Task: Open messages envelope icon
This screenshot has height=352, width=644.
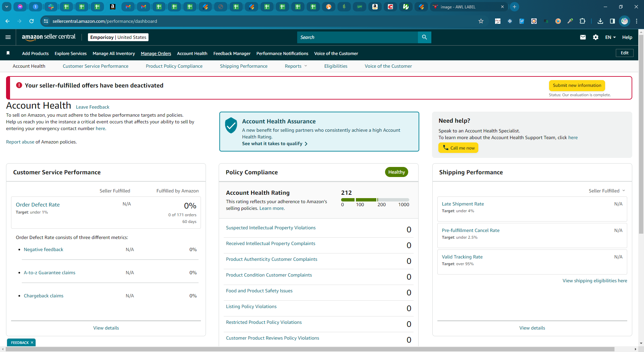Action: pyautogui.click(x=583, y=37)
